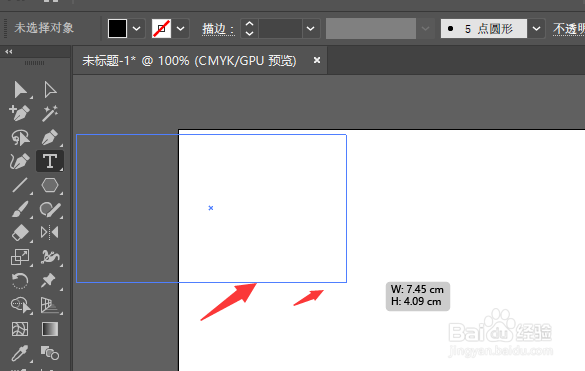Choose the Line Segment tool
The width and height of the screenshot is (585, 371).
coord(20,185)
